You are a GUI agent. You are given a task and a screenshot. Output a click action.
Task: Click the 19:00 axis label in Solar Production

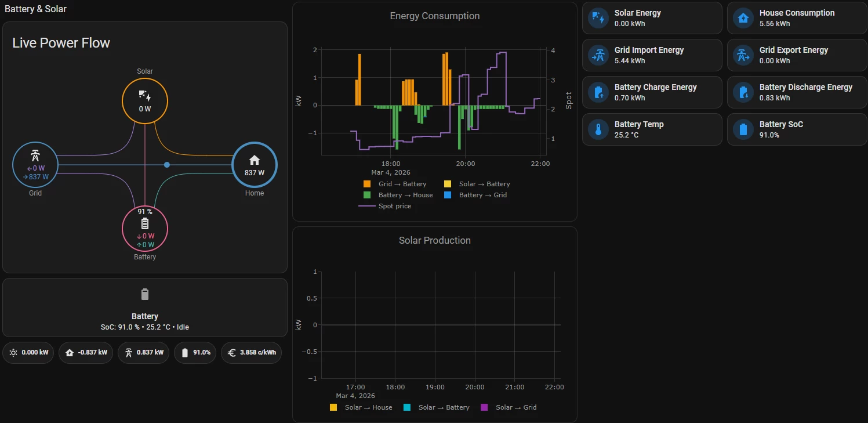[435, 387]
